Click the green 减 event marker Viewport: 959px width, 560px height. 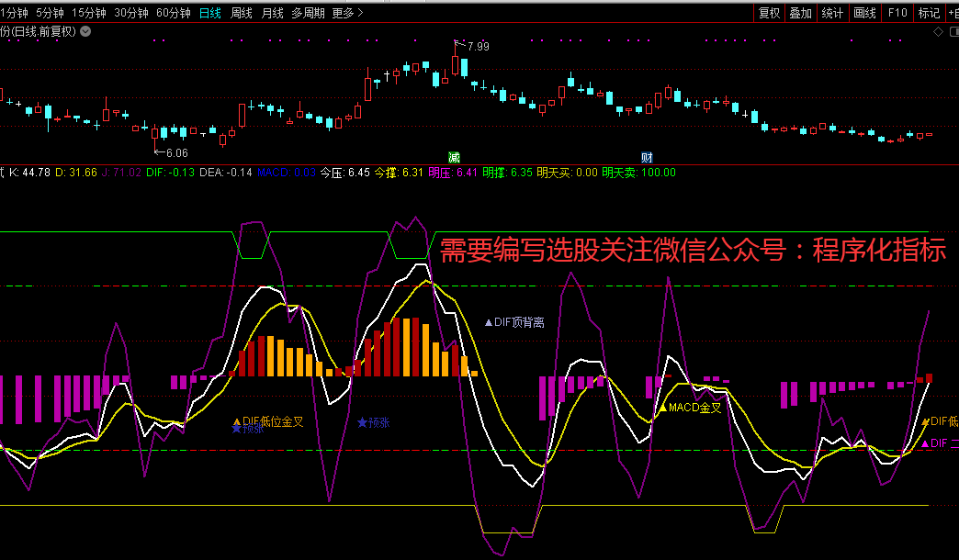(x=454, y=157)
